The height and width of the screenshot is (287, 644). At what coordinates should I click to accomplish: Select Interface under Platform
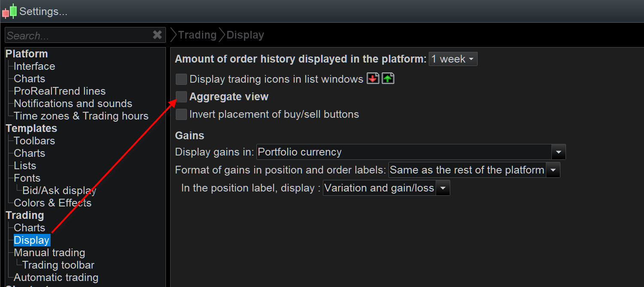point(34,66)
